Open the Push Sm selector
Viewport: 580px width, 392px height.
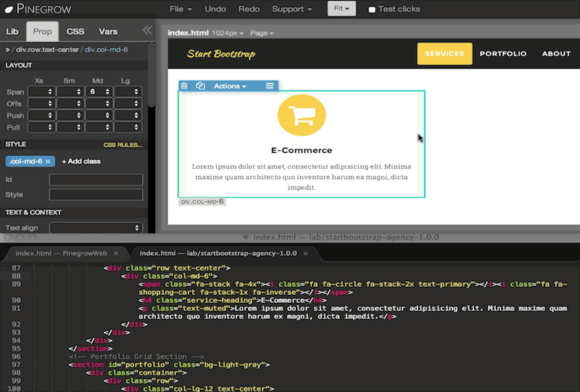tap(70, 115)
